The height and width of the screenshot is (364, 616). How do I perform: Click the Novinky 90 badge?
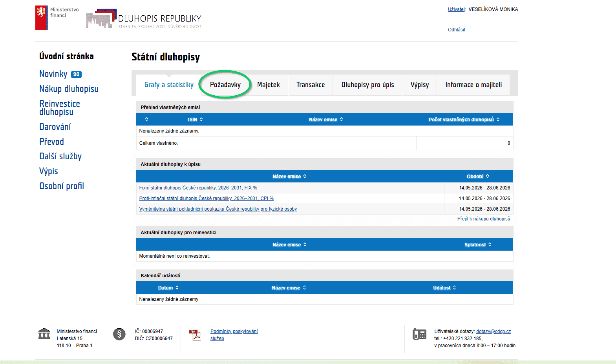tap(76, 74)
